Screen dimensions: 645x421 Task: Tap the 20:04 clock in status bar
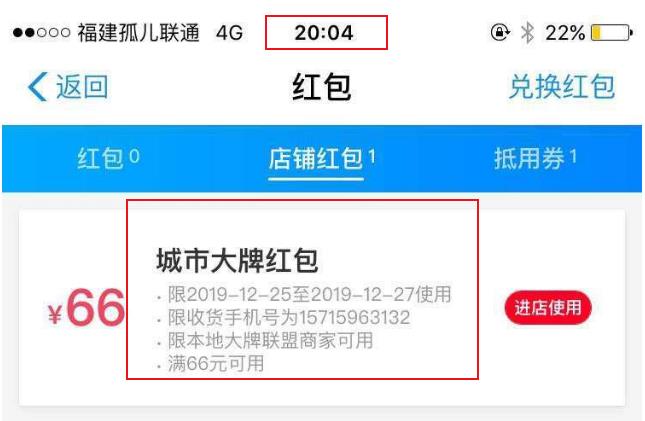pos(324,33)
